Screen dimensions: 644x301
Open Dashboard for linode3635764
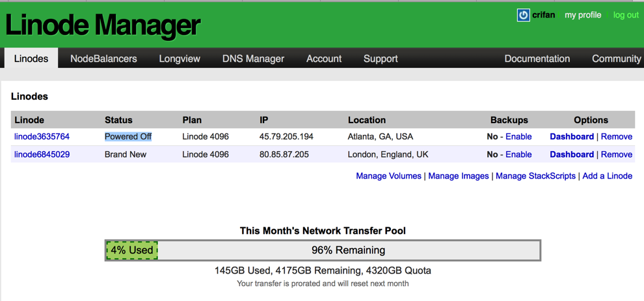572,137
